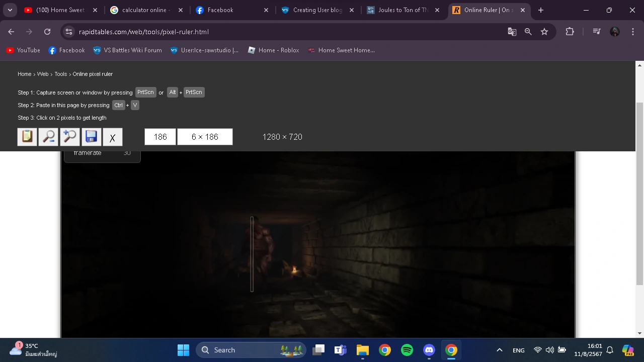Open File Explorer from the taskbar
The width and height of the screenshot is (644, 362).
pos(363,350)
